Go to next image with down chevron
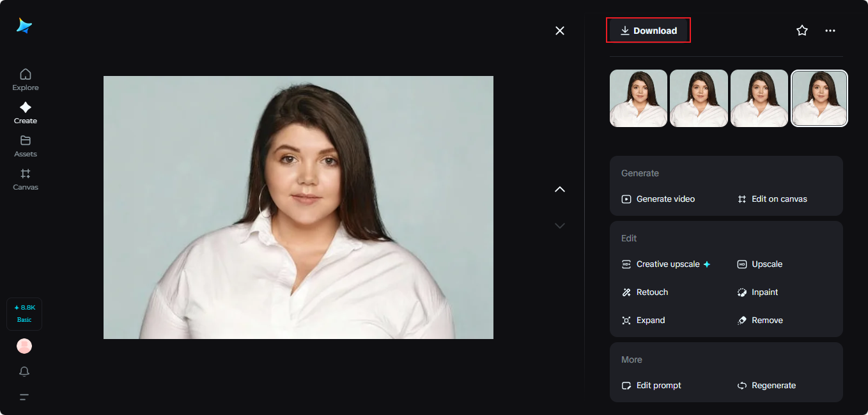868x415 pixels. pos(560,225)
